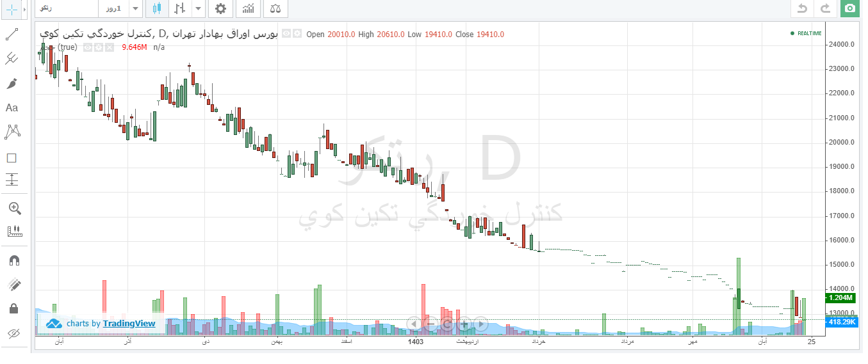
Task: Expand the cursor tool flyout arrow
Action: [x=24, y=8]
